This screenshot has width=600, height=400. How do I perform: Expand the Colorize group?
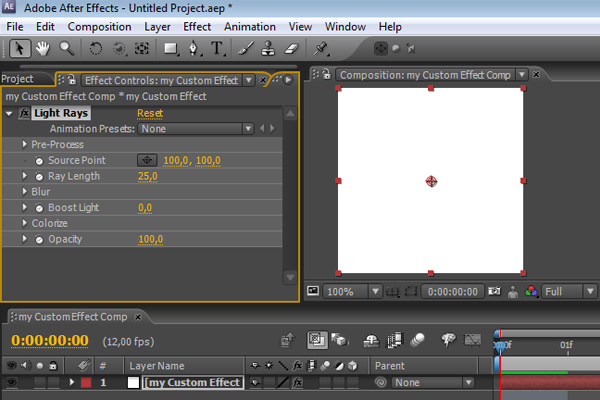coord(25,223)
